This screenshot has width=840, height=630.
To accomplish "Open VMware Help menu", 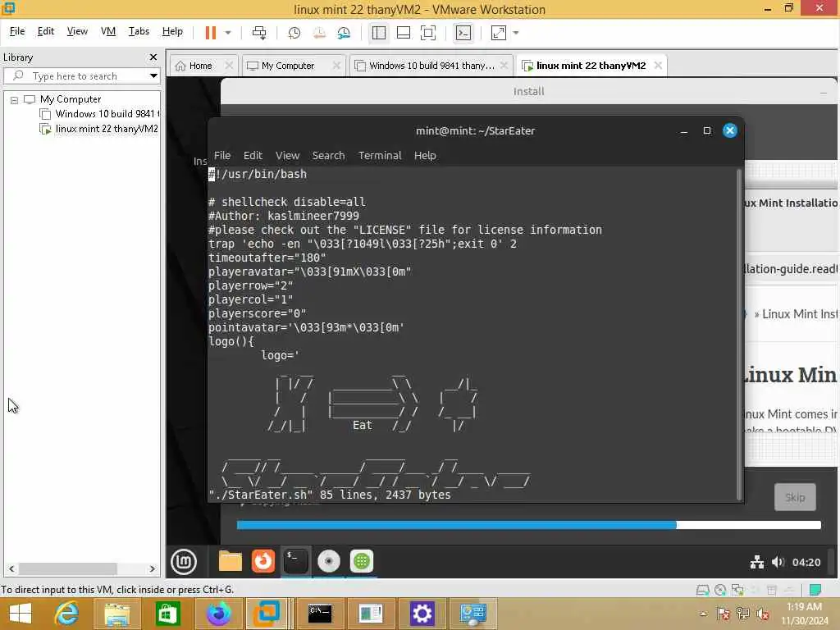I will (x=172, y=31).
